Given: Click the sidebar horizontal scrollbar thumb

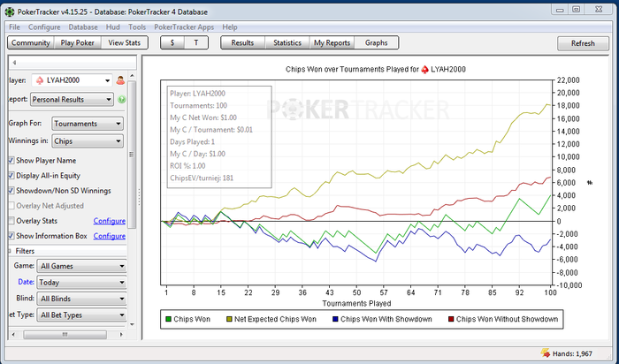Looking at the screenshot, I should click(x=65, y=335).
